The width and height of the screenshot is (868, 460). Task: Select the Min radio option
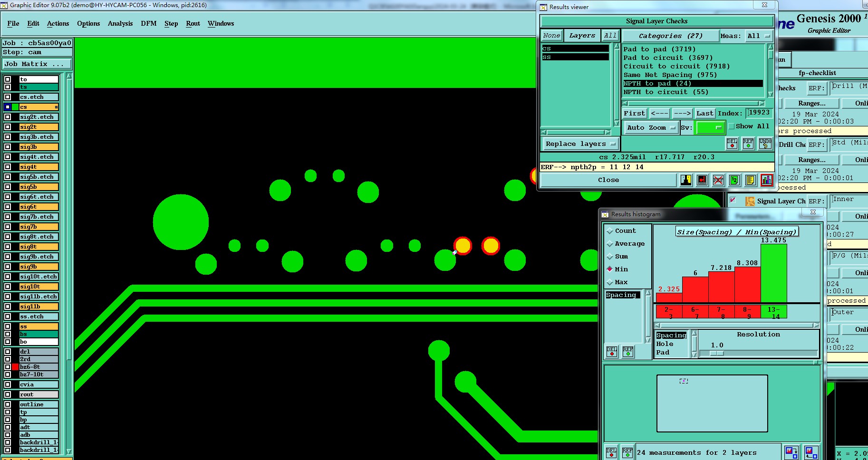(x=610, y=269)
